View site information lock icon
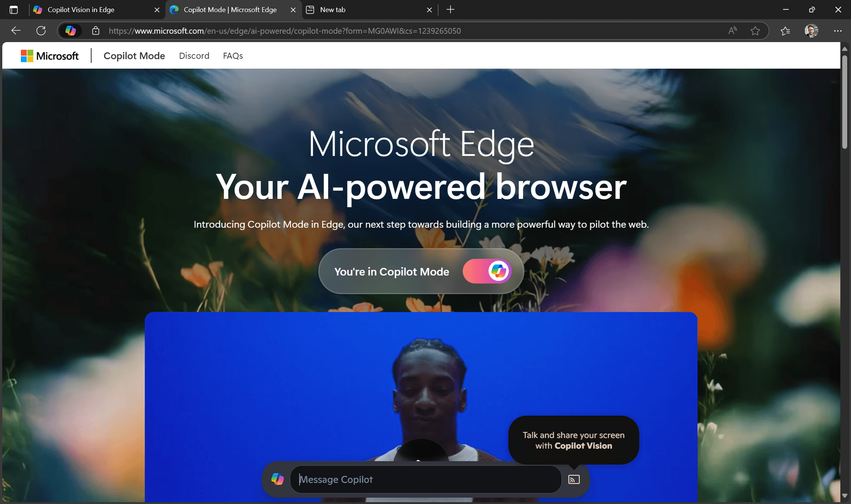This screenshot has width=851, height=504. [95, 31]
